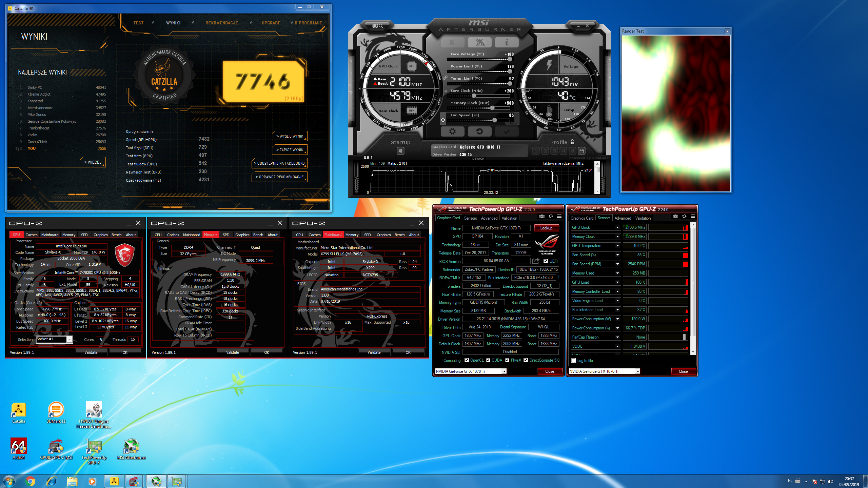
Task: Reset Afterburner settings with the circular arrow button
Action: pyautogui.click(x=479, y=131)
